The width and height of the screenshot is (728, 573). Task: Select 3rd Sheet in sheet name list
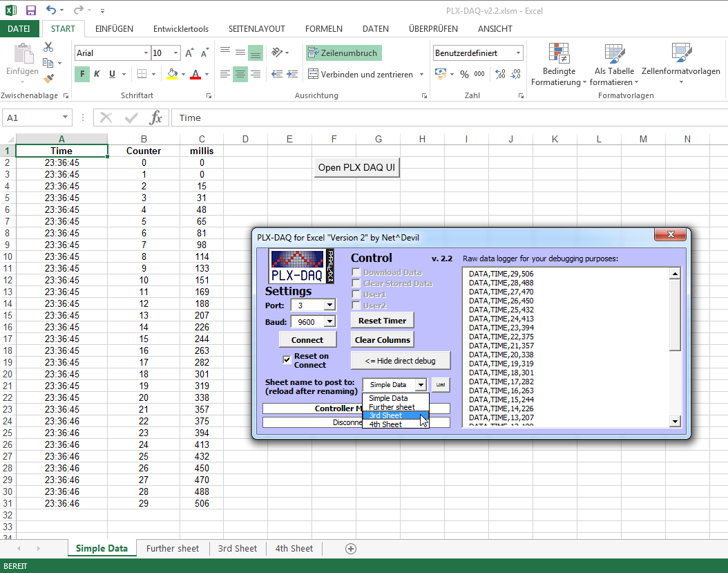point(395,415)
